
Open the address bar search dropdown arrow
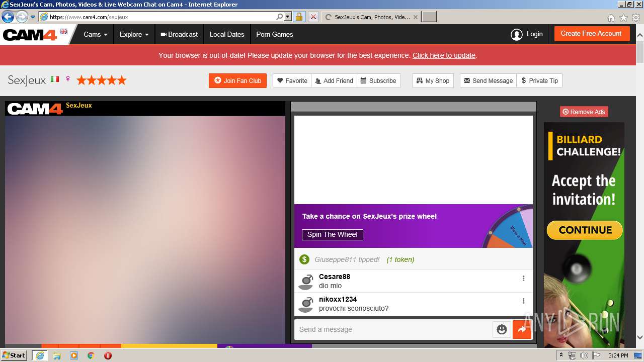[x=288, y=17]
